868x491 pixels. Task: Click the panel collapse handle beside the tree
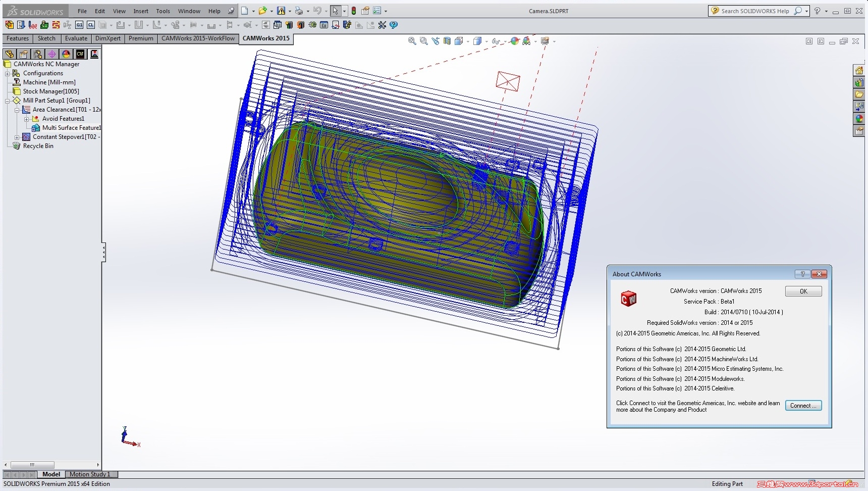point(103,252)
